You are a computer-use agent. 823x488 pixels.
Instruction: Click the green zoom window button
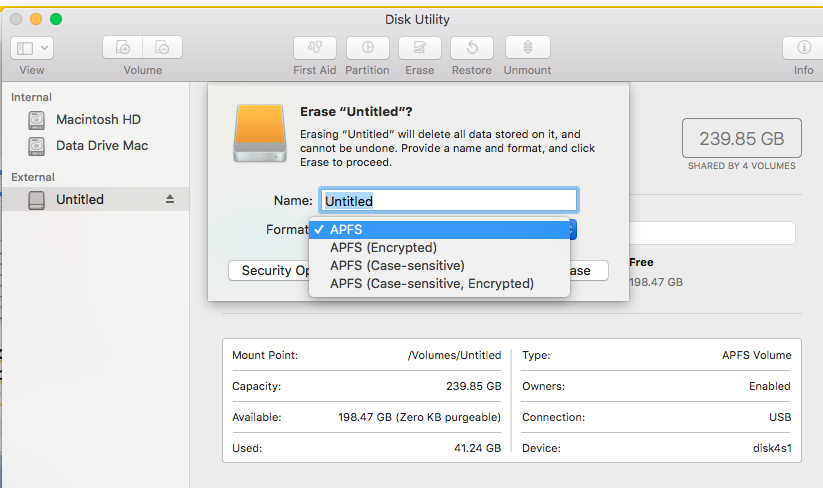(56, 19)
